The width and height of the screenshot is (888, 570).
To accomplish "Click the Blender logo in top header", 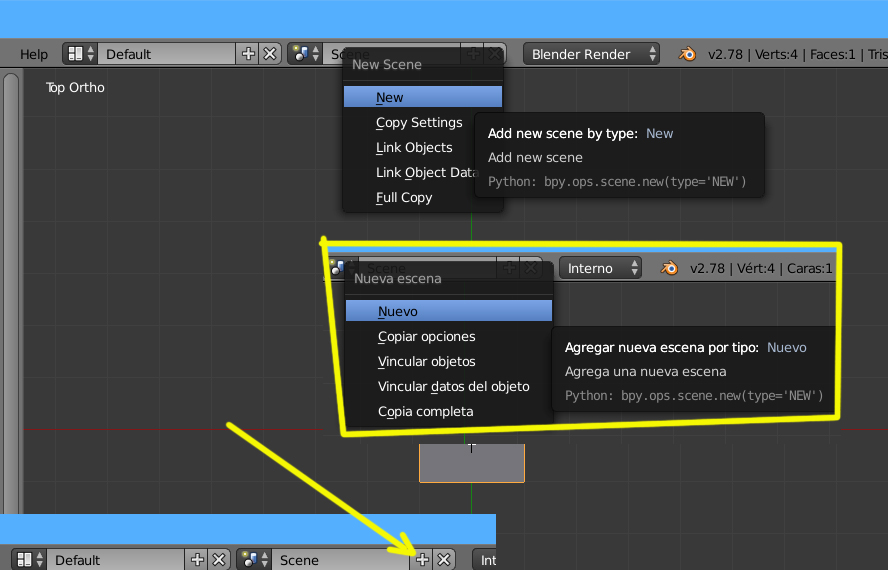I will click(x=687, y=54).
